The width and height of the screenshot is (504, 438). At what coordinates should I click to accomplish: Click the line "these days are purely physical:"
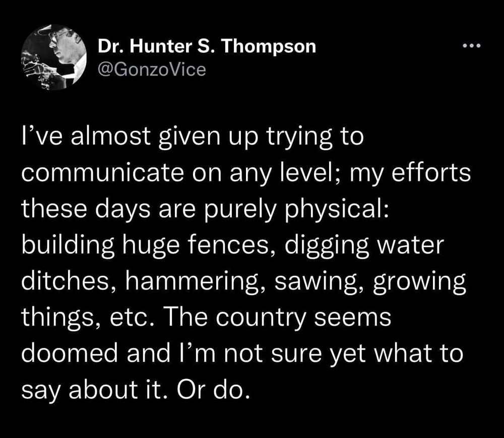(x=206, y=209)
